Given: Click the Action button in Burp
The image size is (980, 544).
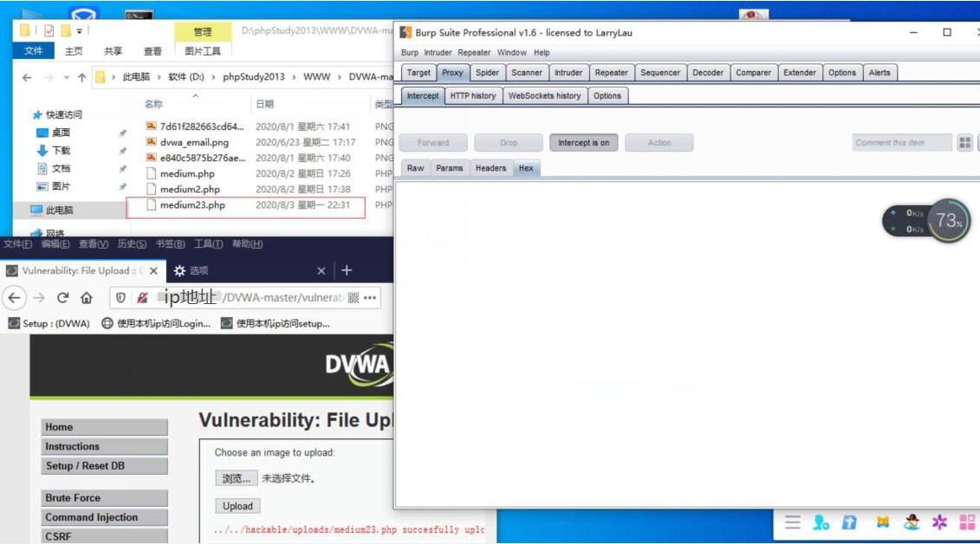Looking at the screenshot, I should pos(659,143).
